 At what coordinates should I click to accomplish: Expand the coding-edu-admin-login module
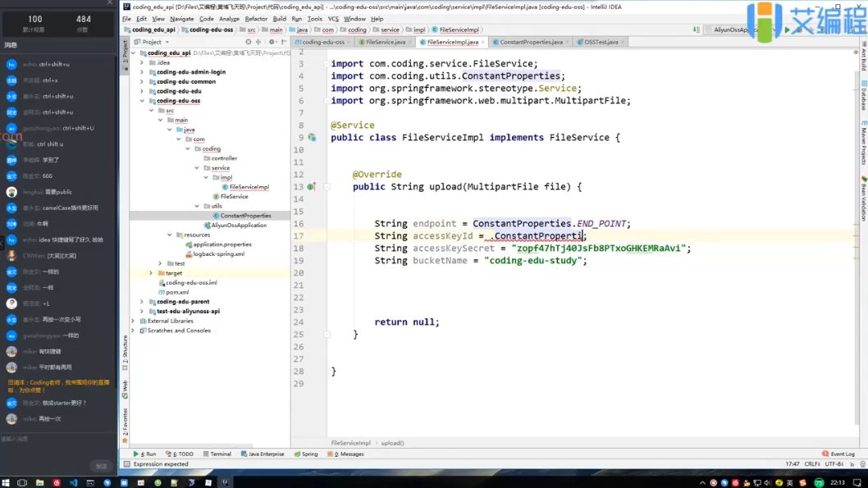click(142, 72)
